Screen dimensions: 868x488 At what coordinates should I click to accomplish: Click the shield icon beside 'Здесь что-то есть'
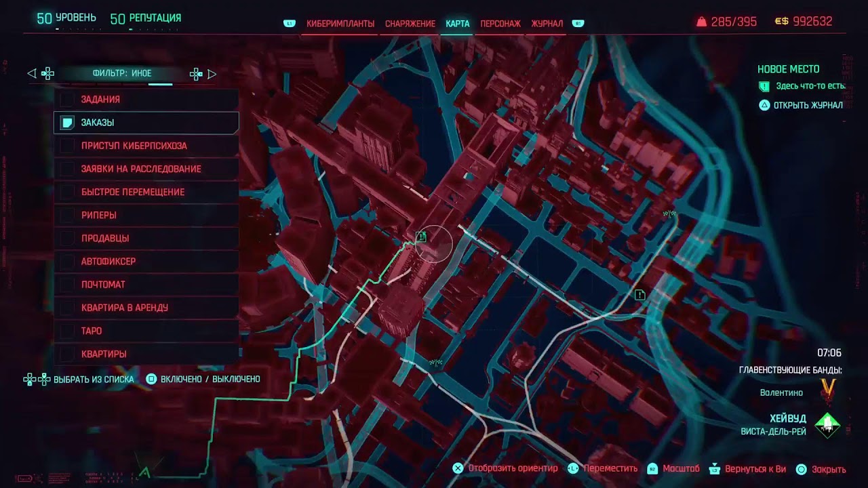(764, 86)
